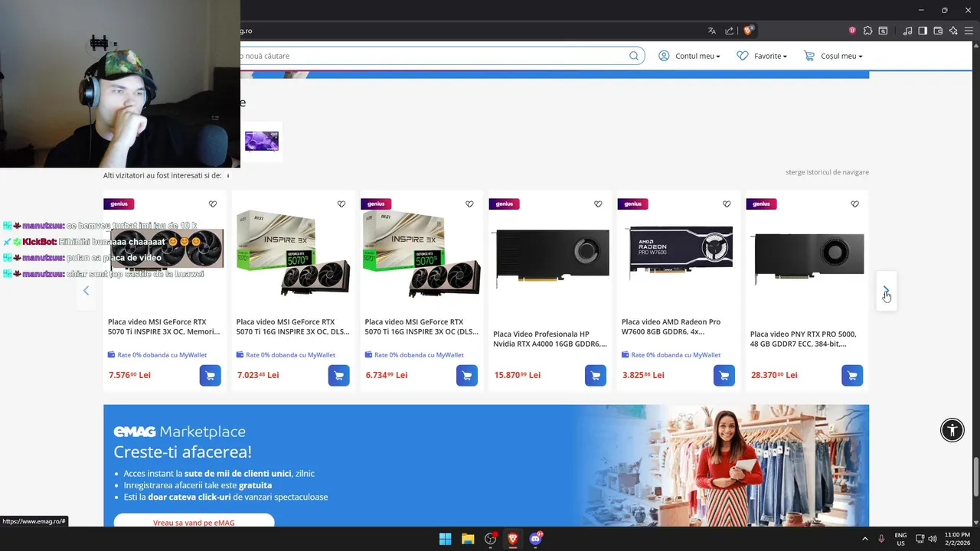Open File Explorer from the taskbar
Viewport: 980px width, 551px height.
click(468, 539)
